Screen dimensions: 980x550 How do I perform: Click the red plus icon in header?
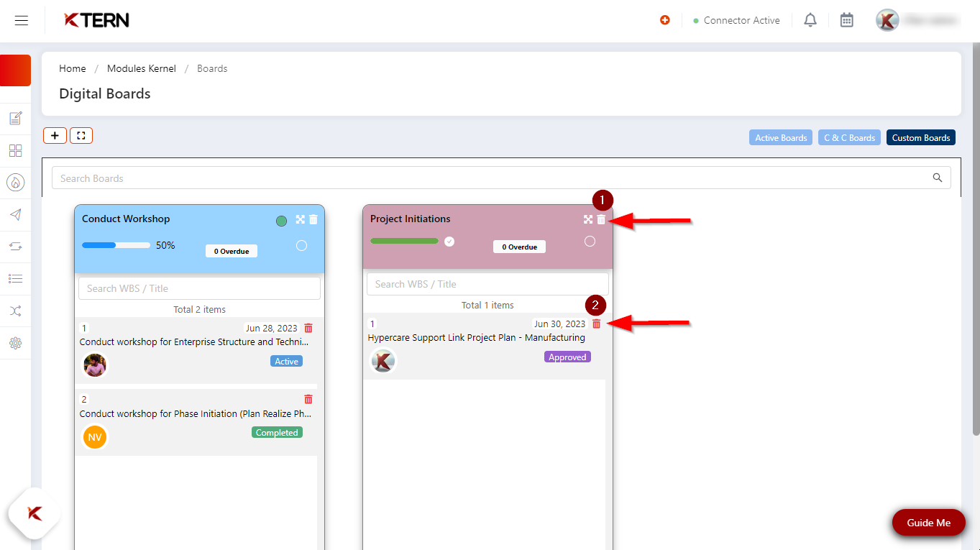(665, 20)
